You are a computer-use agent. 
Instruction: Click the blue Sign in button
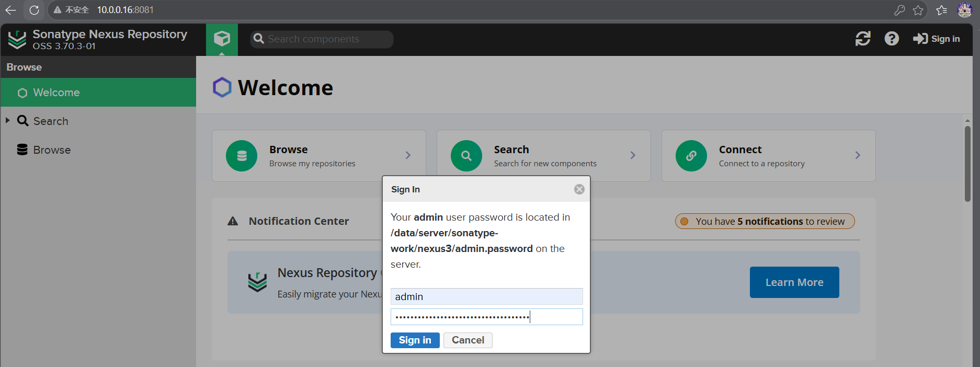coord(415,340)
